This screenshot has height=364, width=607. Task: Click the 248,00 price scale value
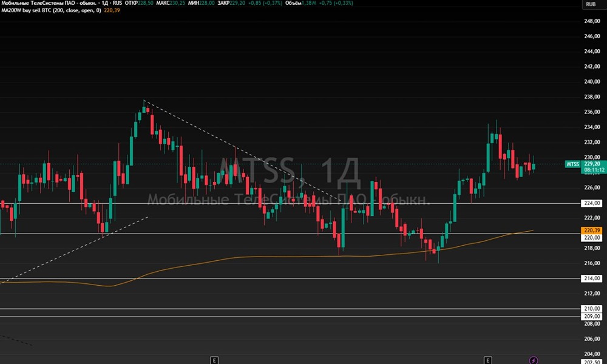coord(592,21)
